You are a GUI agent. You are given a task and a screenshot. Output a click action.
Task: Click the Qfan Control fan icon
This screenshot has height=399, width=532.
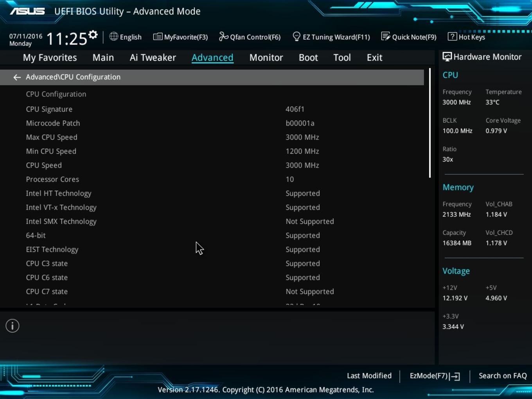click(223, 36)
